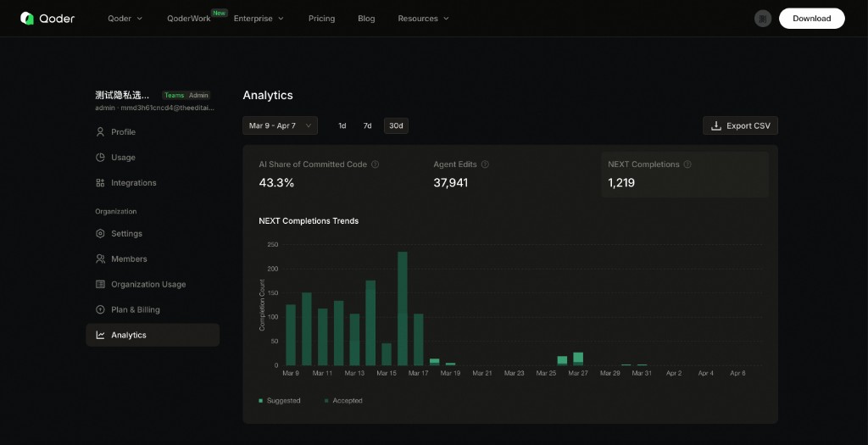Open Profile in the sidebar
Viewport: 868px width, 445px height.
[153, 131]
